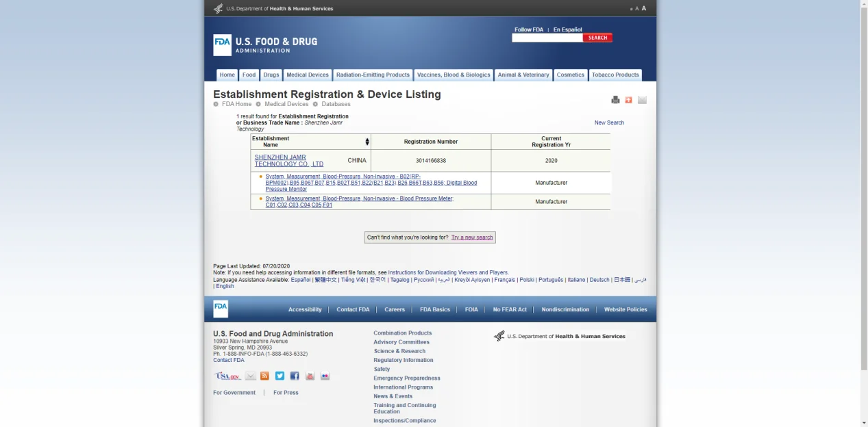The height and width of the screenshot is (427, 868).
Task: Click the red SEARCH button
Action: coord(597,38)
